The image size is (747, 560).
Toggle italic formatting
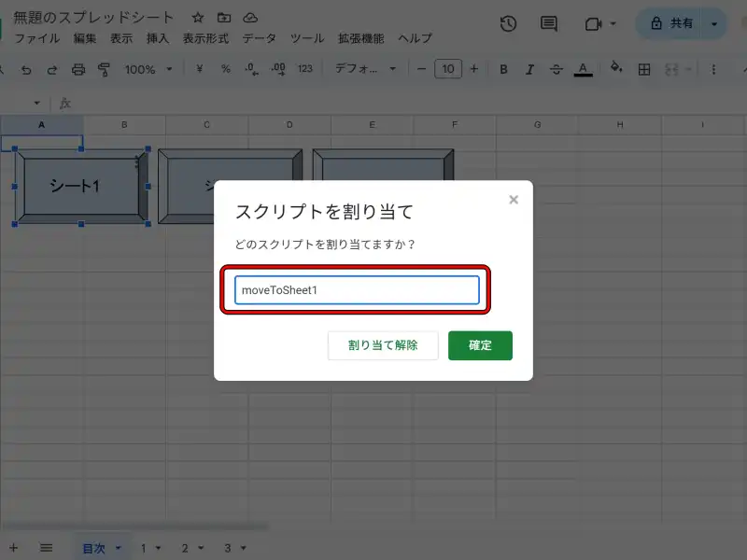(x=529, y=69)
